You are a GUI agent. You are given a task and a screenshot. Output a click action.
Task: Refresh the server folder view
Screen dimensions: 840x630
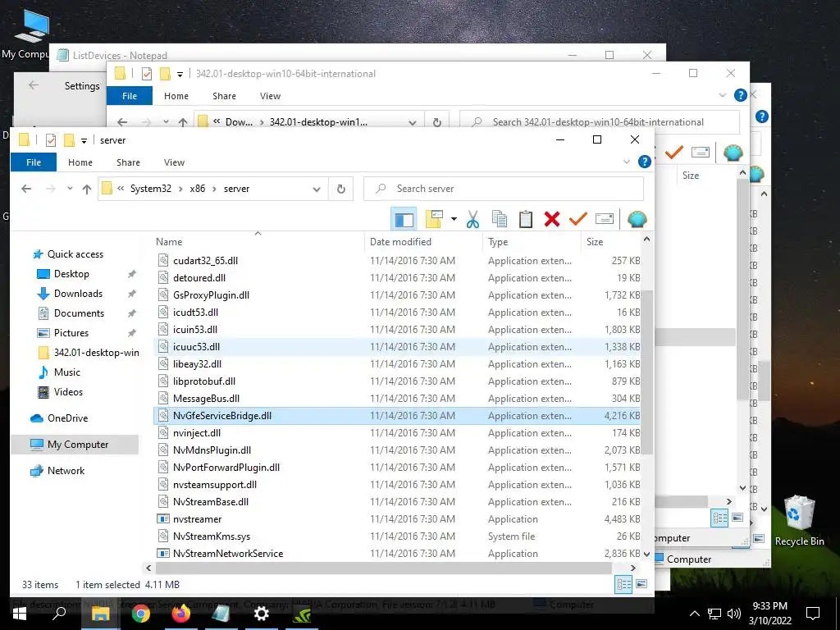(x=340, y=189)
